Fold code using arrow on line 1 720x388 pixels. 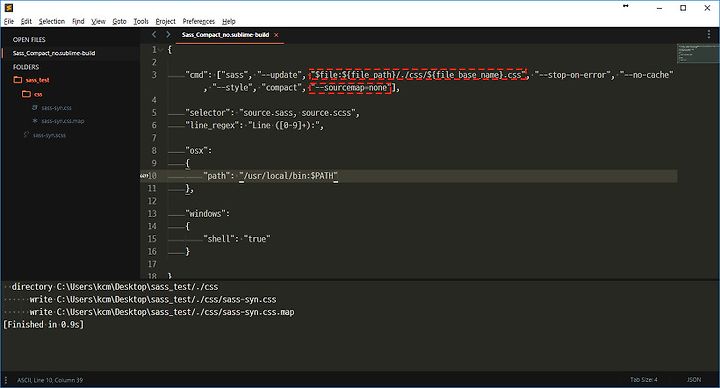(161, 50)
